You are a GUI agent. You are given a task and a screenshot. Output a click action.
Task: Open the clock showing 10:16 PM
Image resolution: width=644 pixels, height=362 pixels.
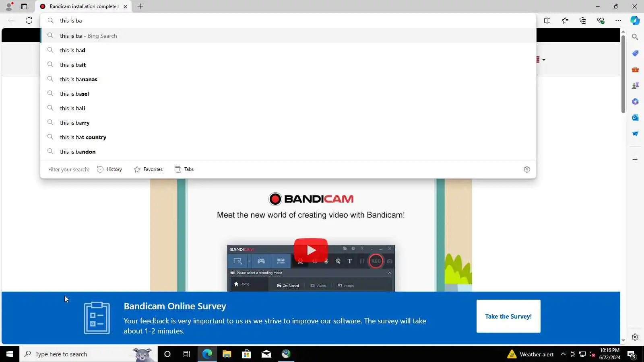tap(610, 354)
